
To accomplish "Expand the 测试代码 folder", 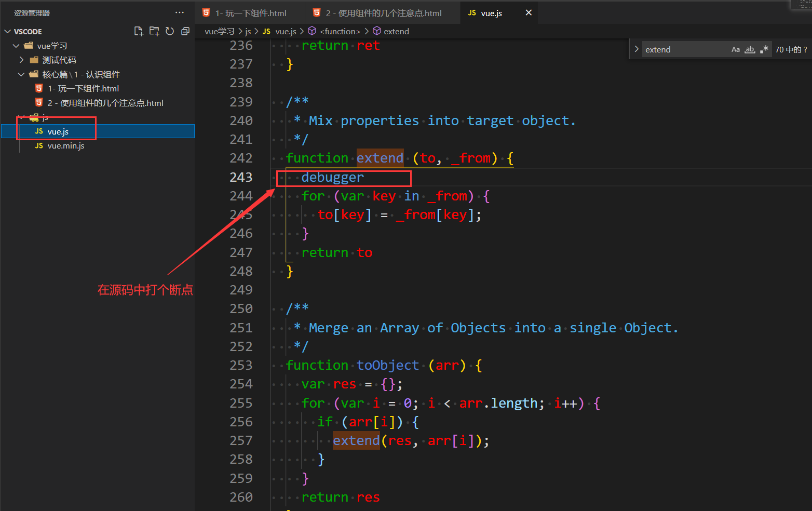I will coord(21,60).
